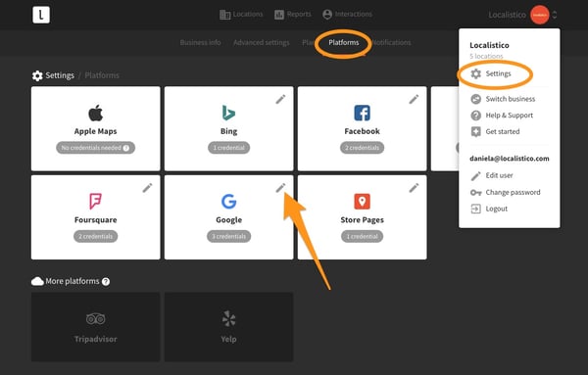This screenshot has height=375, width=588.
Task: Choose Switch business in account menu
Action: (x=503, y=99)
